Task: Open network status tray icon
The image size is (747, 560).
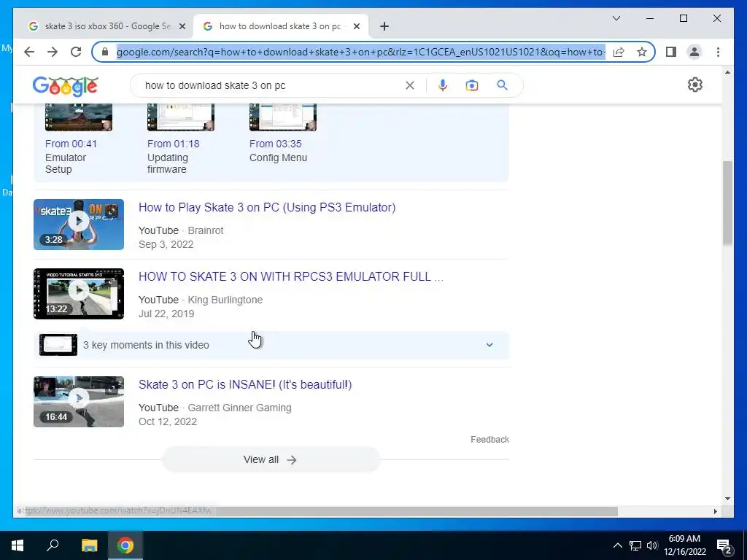Action: point(635,545)
